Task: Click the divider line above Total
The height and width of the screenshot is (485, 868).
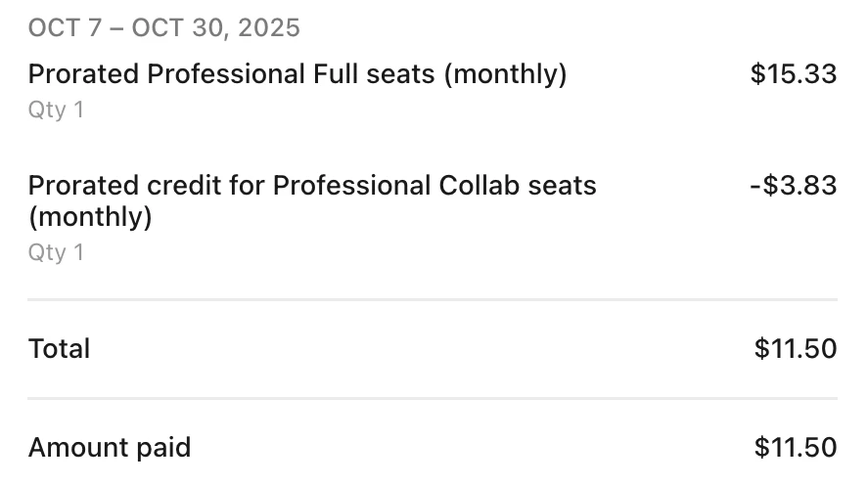Action: click(x=433, y=300)
